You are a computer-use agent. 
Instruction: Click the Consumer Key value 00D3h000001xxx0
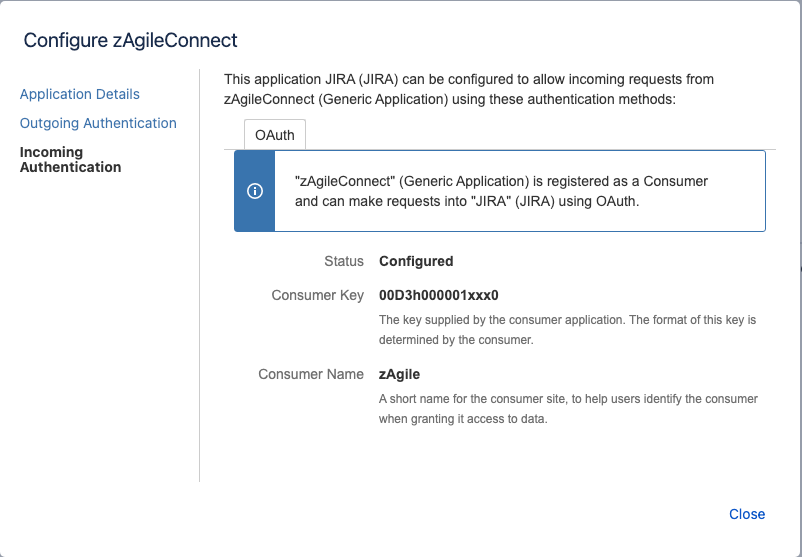pos(438,296)
